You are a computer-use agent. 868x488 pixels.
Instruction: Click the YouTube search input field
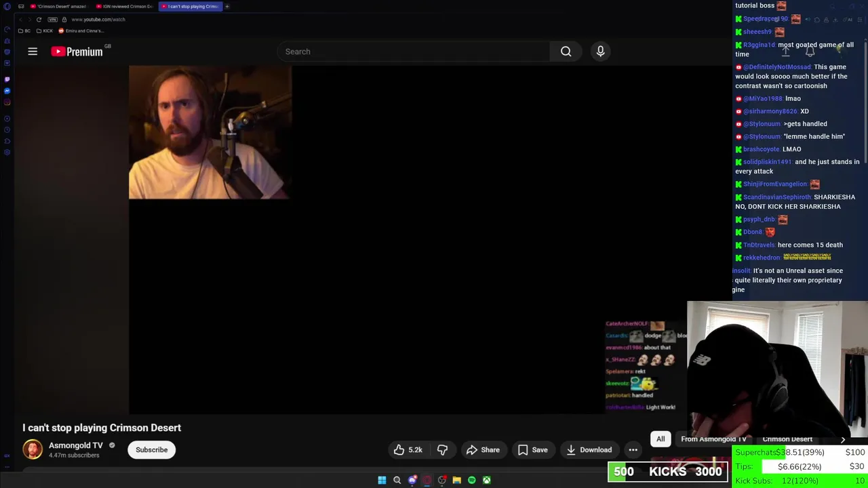[x=414, y=52]
